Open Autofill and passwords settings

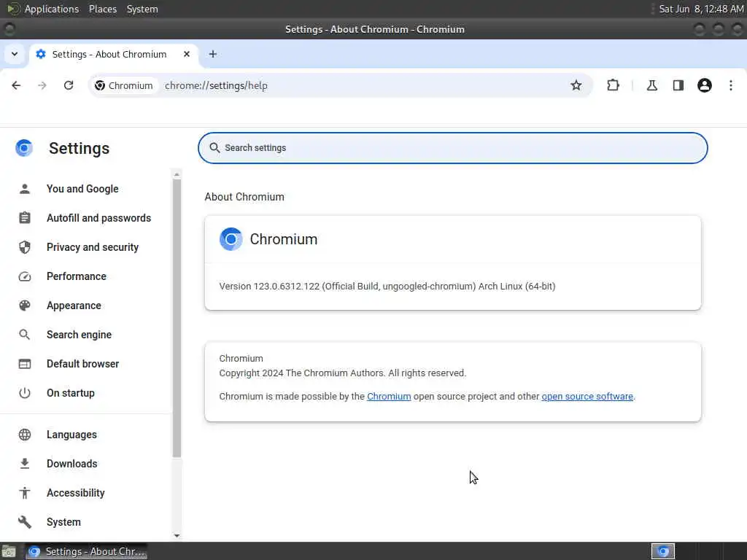tap(98, 218)
